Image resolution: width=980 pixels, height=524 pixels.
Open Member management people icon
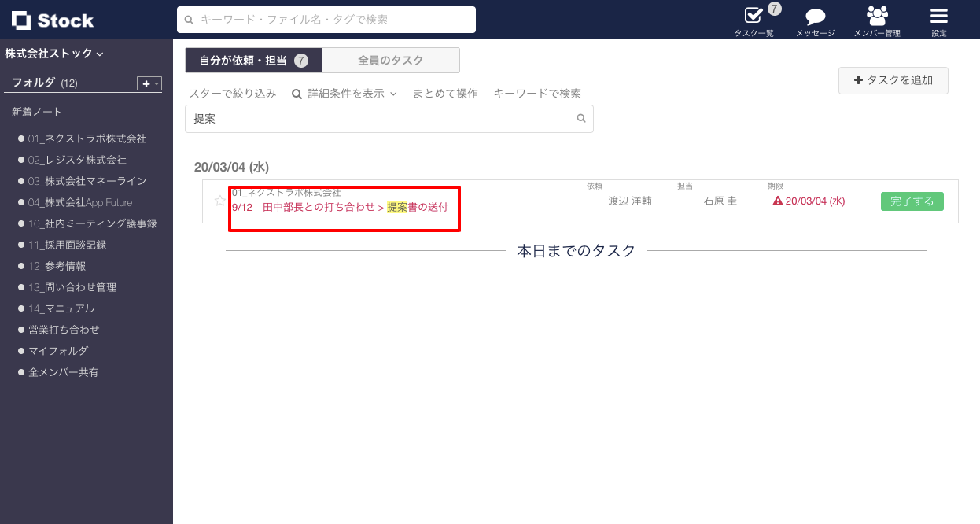point(877,17)
